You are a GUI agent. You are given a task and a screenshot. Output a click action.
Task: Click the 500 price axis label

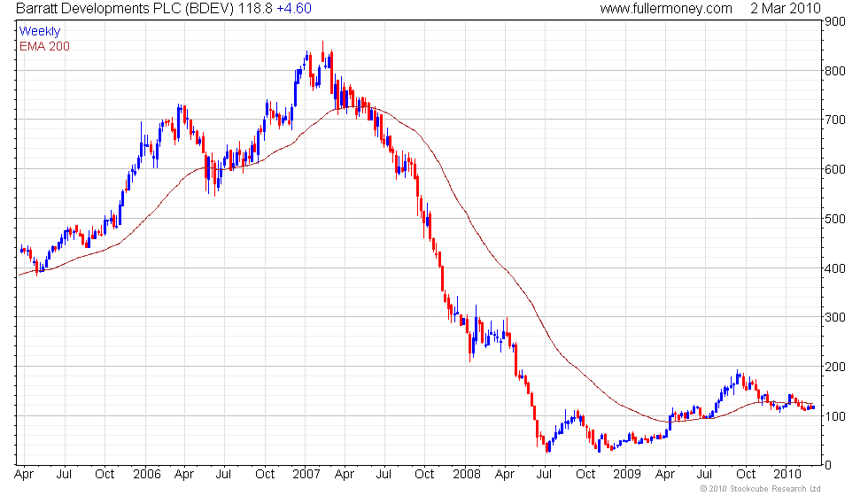pos(835,219)
